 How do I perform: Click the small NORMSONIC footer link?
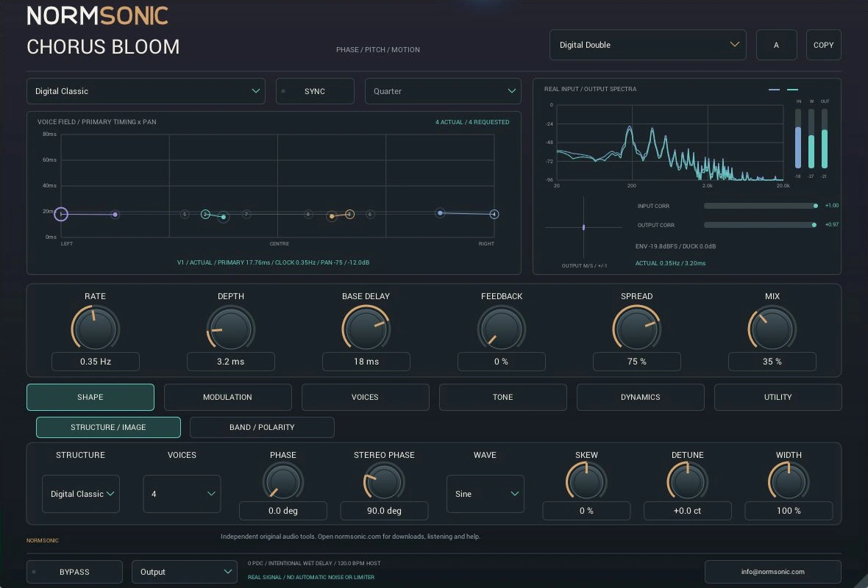(43, 540)
